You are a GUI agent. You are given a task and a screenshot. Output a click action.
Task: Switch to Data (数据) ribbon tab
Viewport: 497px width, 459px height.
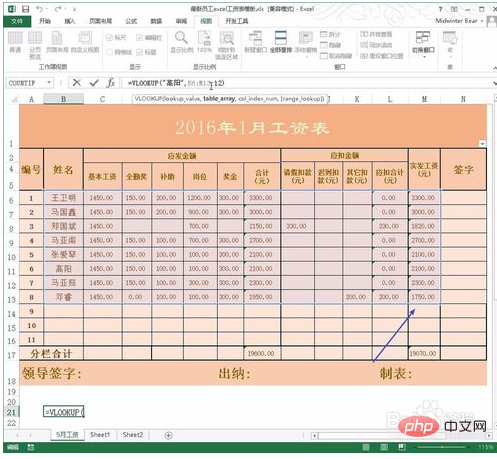coord(156,21)
